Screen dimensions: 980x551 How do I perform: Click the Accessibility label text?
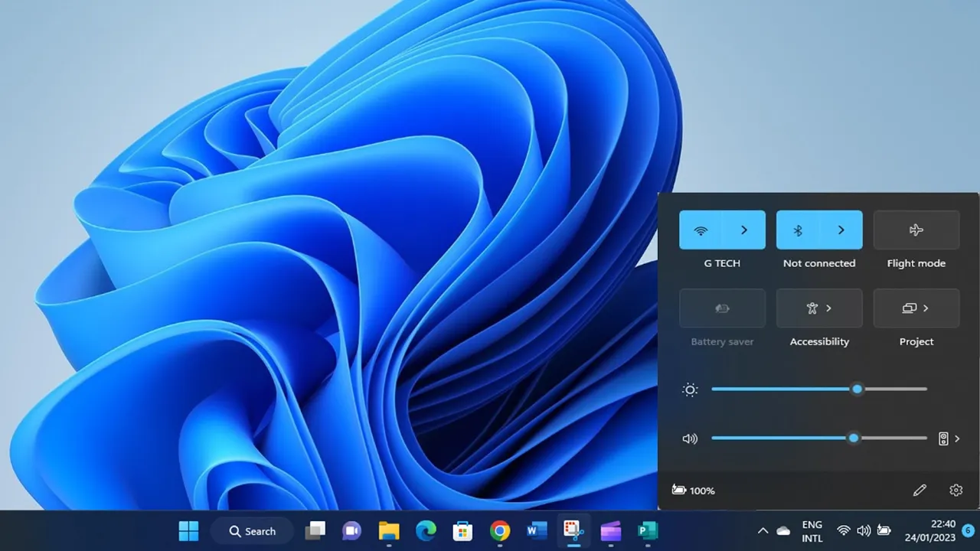click(x=819, y=342)
